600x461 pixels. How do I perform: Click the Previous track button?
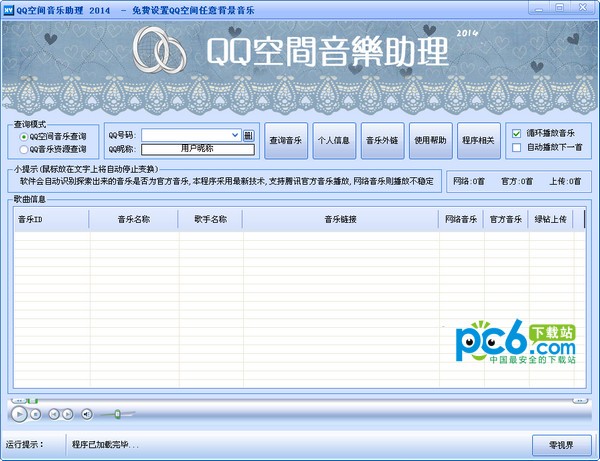coord(54,414)
